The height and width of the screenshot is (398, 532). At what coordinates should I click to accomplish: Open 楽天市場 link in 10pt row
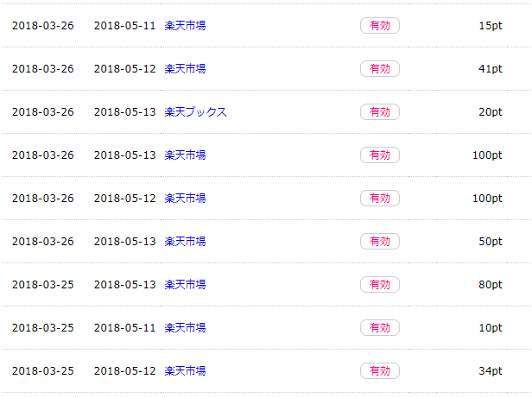point(185,328)
